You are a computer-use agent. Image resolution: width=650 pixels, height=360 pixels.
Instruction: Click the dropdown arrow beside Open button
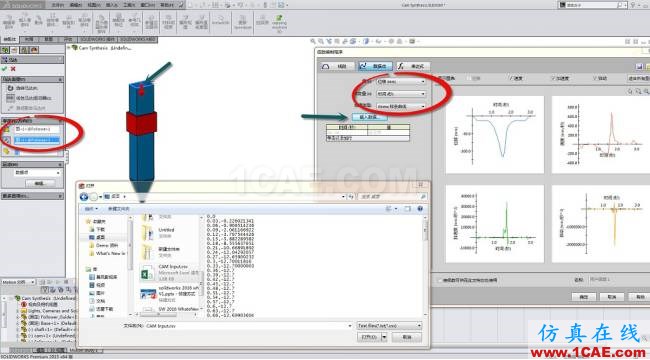(x=384, y=337)
